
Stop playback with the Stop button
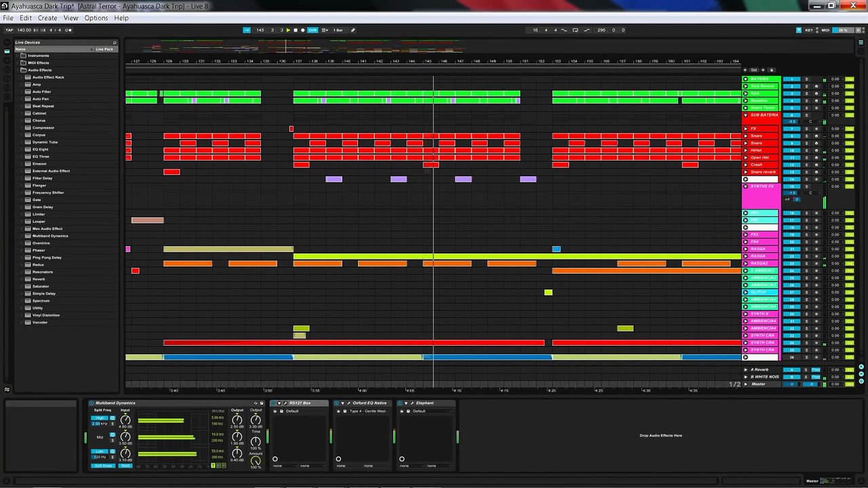click(295, 30)
